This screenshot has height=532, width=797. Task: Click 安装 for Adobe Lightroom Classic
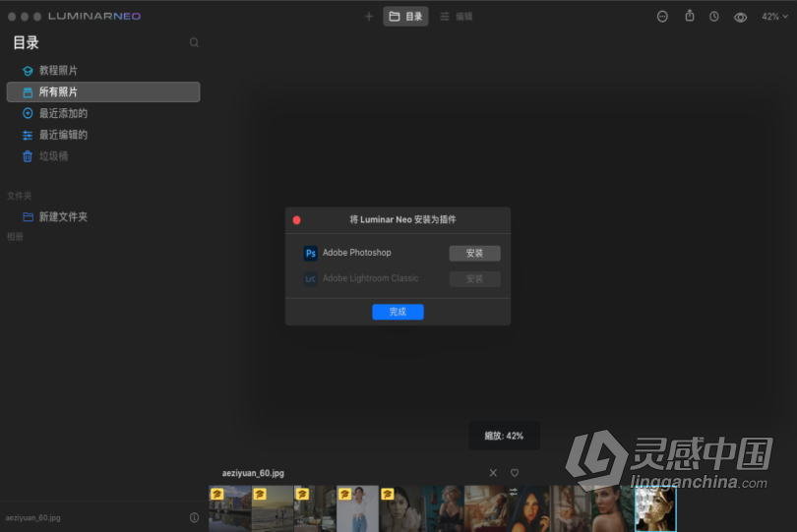tap(474, 279)
